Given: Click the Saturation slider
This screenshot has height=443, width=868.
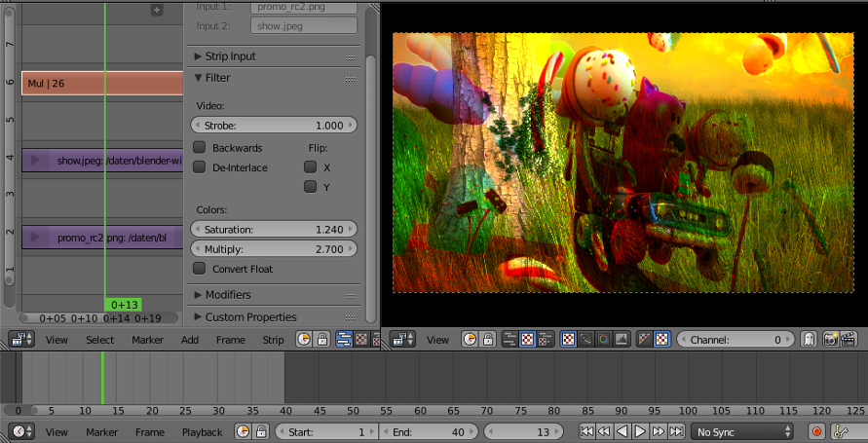Looking at the screenshot, I should click(x=274, y=229).
